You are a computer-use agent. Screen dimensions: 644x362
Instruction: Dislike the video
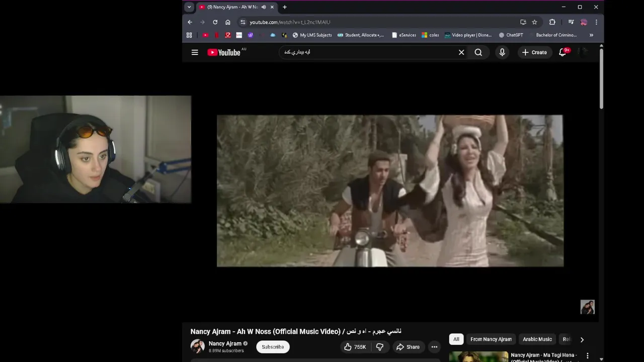380,347
